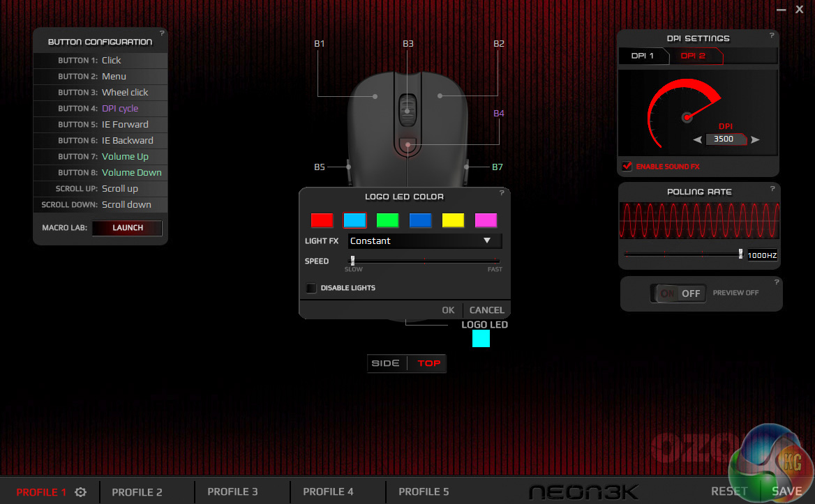Increase DPI with right arrow

pyautogui.click(x=755, y=139)
